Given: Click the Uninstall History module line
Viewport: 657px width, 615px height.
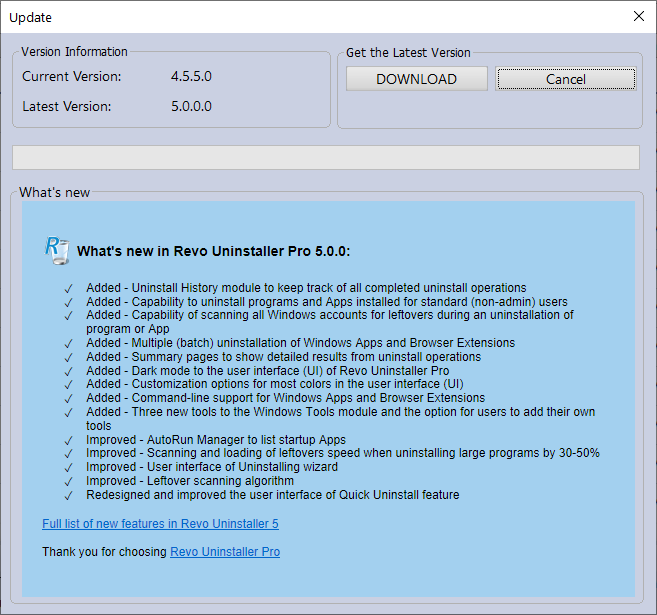Looking at the screenshot, I should [x=306, y=288].
